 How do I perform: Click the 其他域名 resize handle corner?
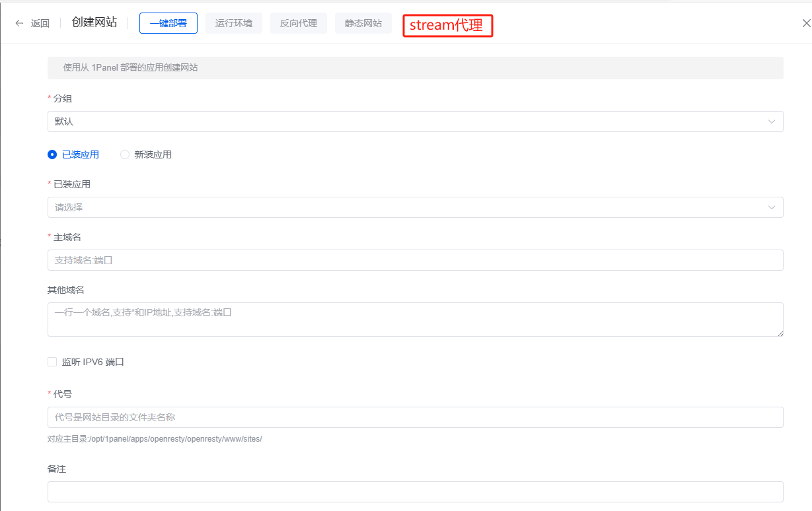tap(780, 333)
